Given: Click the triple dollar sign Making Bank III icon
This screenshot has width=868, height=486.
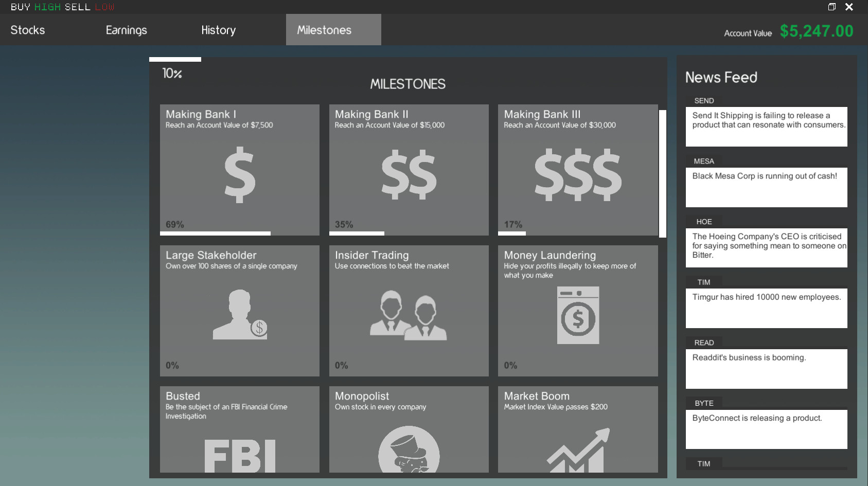Looking at the screenshot, I should [578, 175].
